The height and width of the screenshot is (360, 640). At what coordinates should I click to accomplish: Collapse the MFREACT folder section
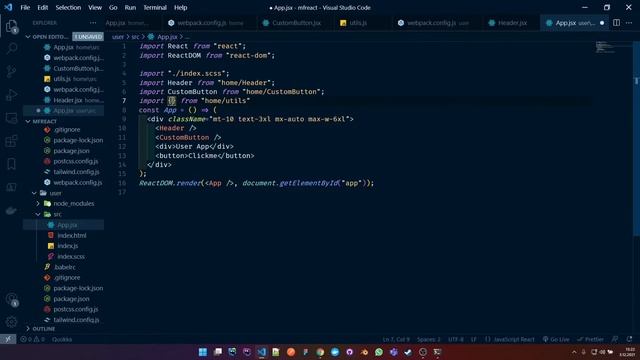click(28, 121)
